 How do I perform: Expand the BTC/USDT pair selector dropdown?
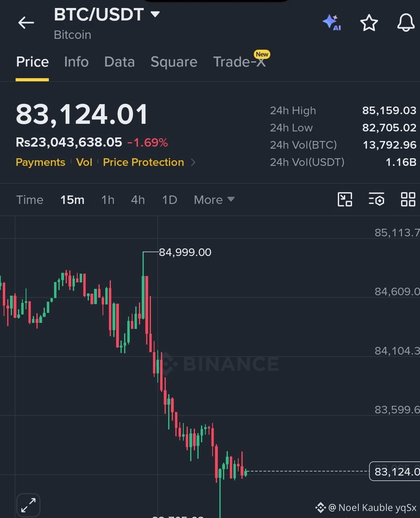tap(155, 14)
